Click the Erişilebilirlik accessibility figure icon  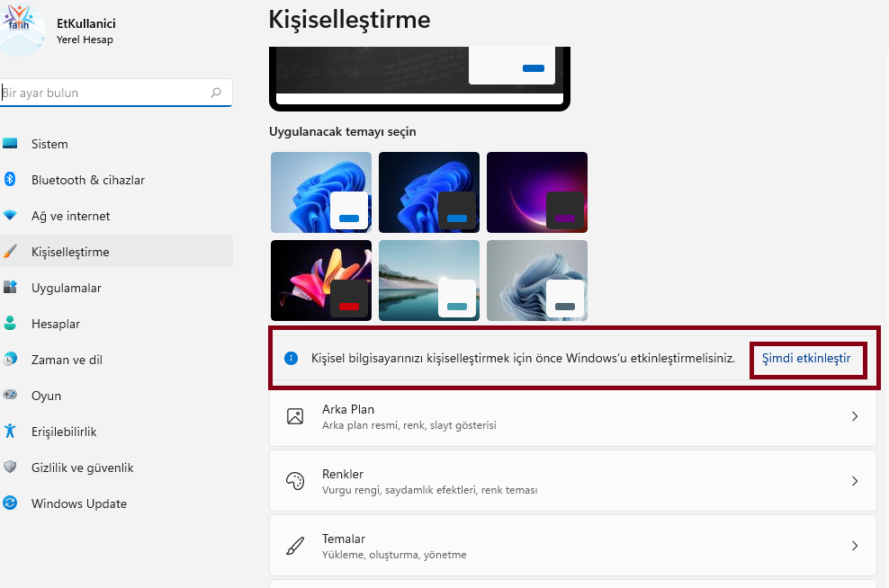click(x=10, y=431)
